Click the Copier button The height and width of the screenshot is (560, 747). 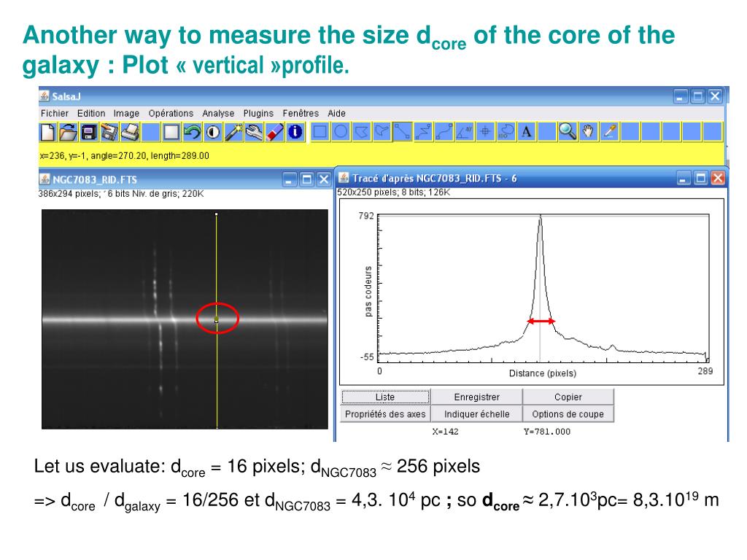(568, 397)
